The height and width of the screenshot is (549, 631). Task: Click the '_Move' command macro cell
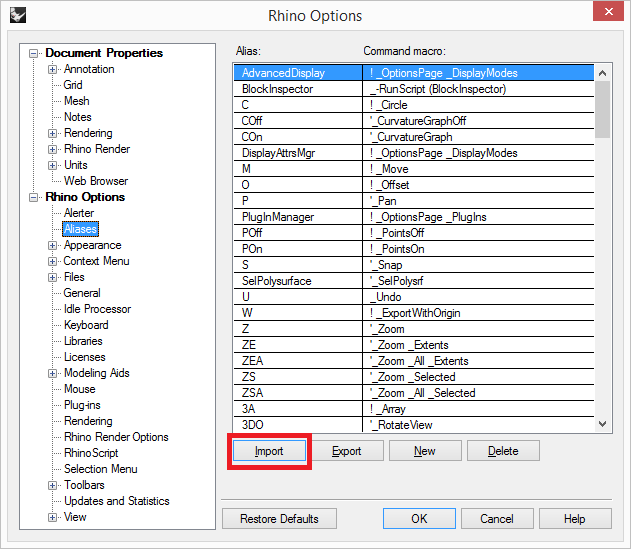[x=478, y=169]
